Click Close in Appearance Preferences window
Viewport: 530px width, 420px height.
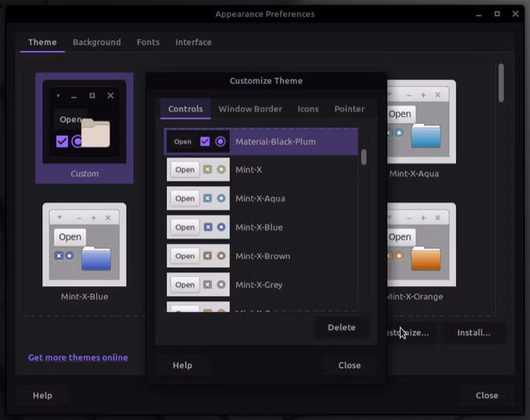[x=487, y=395]
